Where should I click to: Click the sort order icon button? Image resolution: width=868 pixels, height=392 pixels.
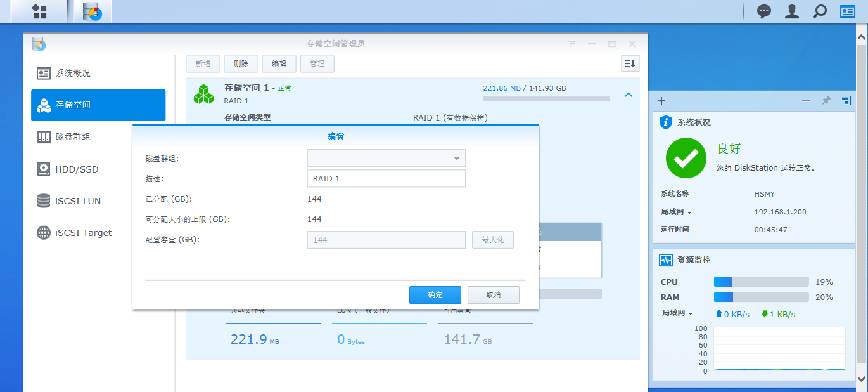click(630, 63)
